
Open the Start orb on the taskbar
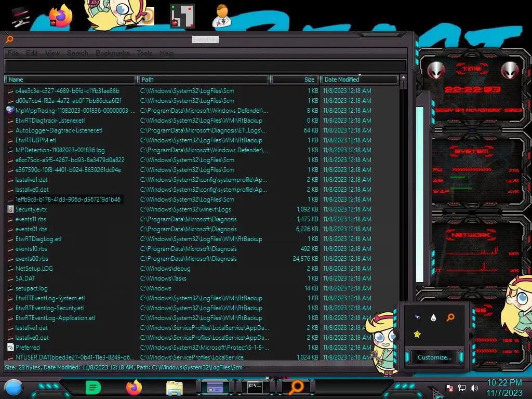[14, 388]
